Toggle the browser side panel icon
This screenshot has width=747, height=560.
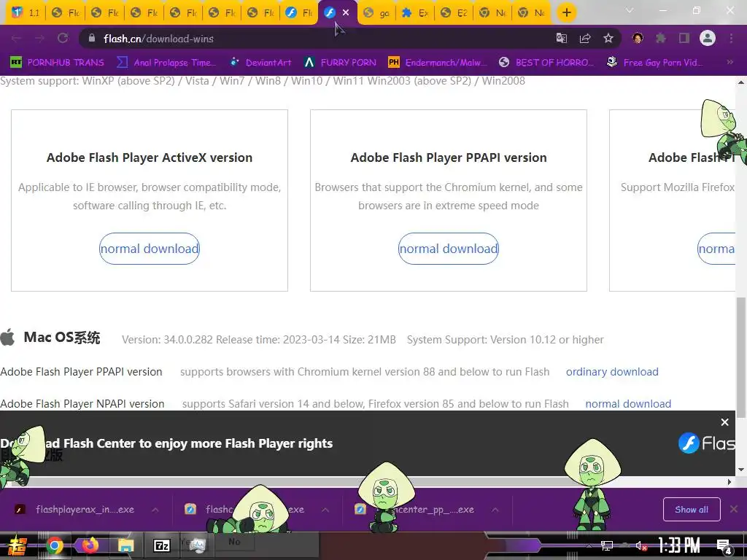[684, 38]
